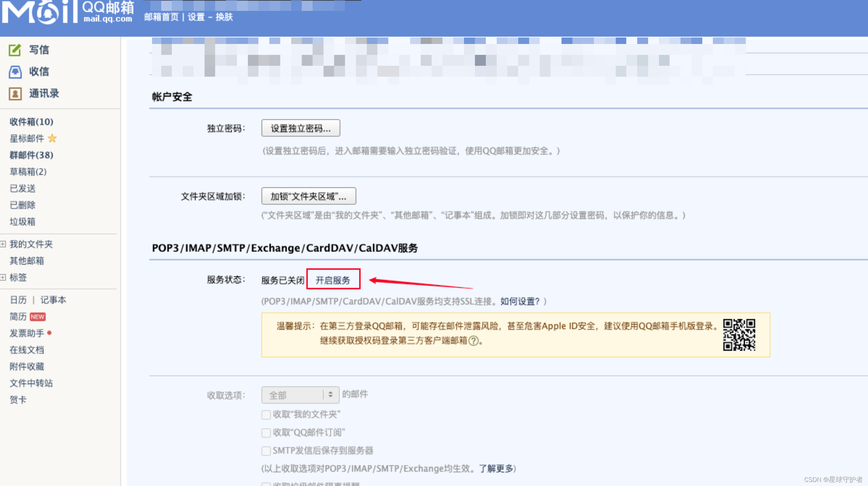Expand the 我的文件夹 tree
Image resolution: width=868 pixels, height=486 pixels.
tap(3, 244)
